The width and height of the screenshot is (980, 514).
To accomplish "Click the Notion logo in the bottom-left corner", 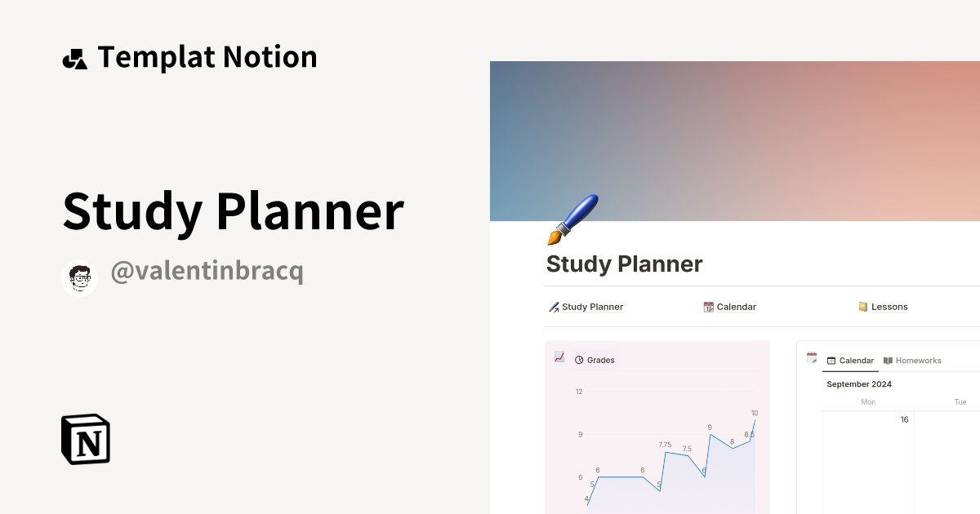I will tap(85, 439).
